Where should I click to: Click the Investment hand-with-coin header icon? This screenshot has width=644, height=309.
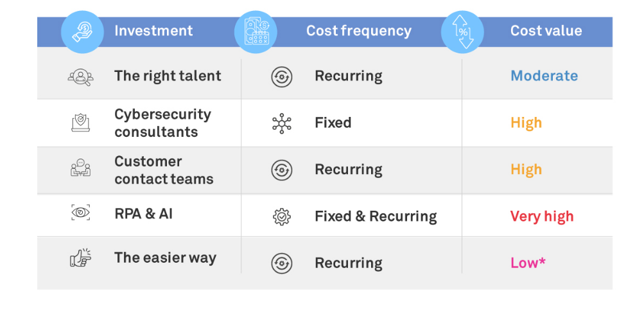point(82,31)
